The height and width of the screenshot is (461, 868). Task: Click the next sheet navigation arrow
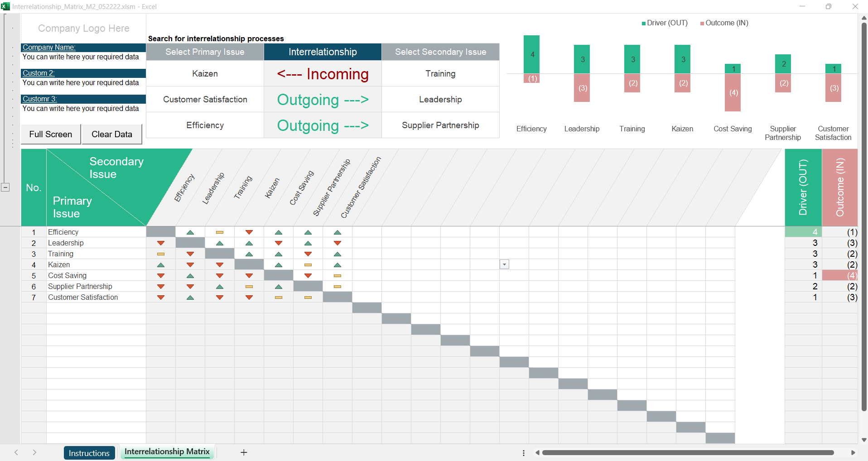[34, 452]
